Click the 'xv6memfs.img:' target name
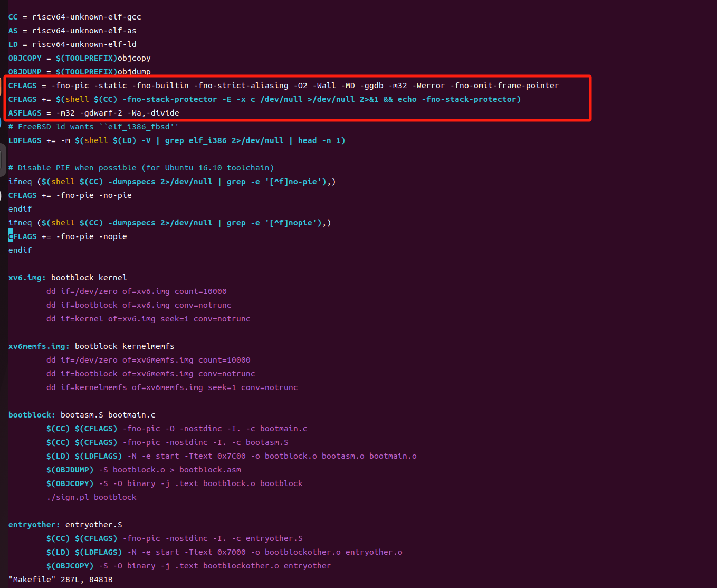Image resolution: width=717 pixels, height=588 pixels. click(x=39, y=346)
